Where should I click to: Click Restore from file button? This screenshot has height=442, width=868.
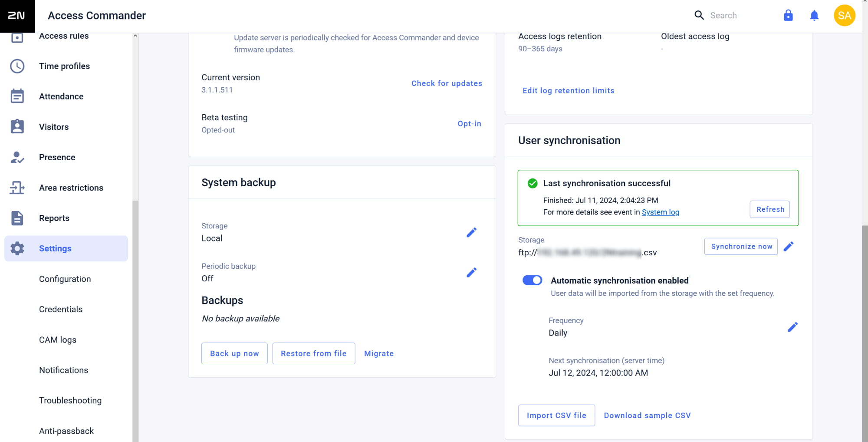313,353
